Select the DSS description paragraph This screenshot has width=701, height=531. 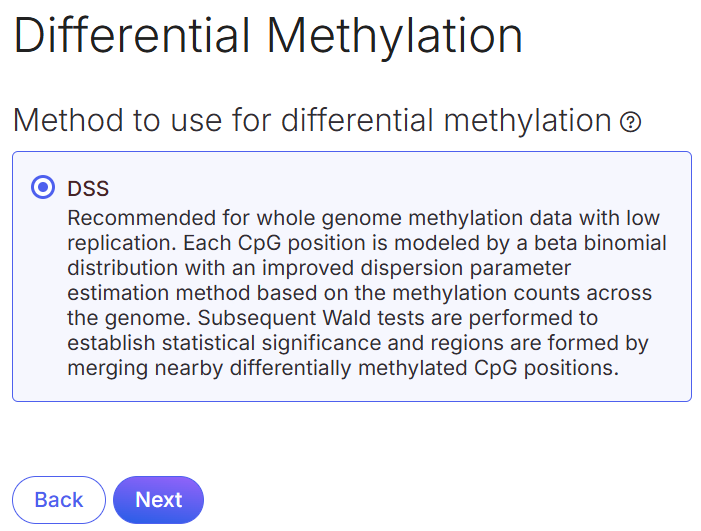[x=367, y=293]
